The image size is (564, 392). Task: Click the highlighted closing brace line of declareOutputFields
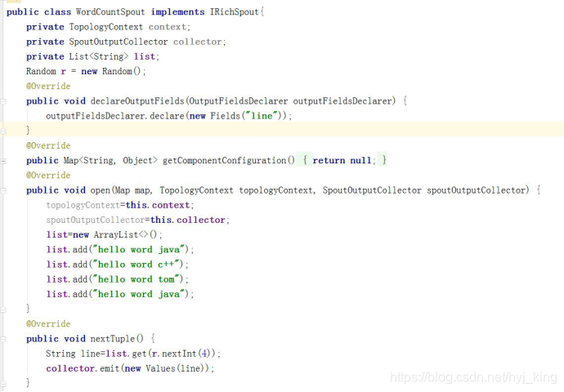282,129
